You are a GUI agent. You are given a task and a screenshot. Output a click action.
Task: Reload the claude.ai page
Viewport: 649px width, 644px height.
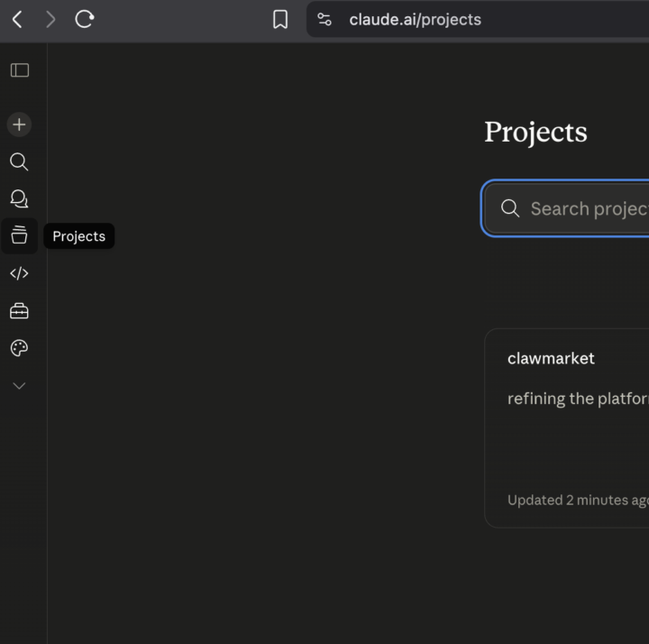[x=85, y=19]
